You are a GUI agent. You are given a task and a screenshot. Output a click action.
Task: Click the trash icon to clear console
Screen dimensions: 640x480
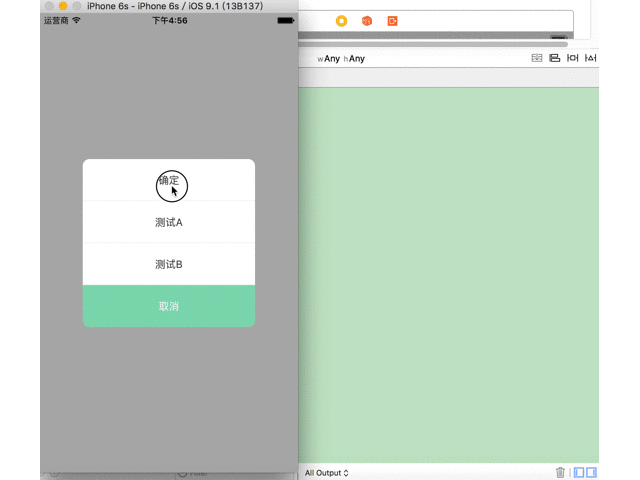pyautogui.click(x=560, y=472)
